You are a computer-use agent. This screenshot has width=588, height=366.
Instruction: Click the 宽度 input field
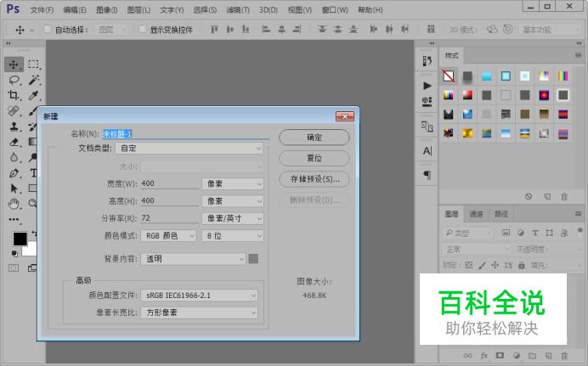coord(168,183)
